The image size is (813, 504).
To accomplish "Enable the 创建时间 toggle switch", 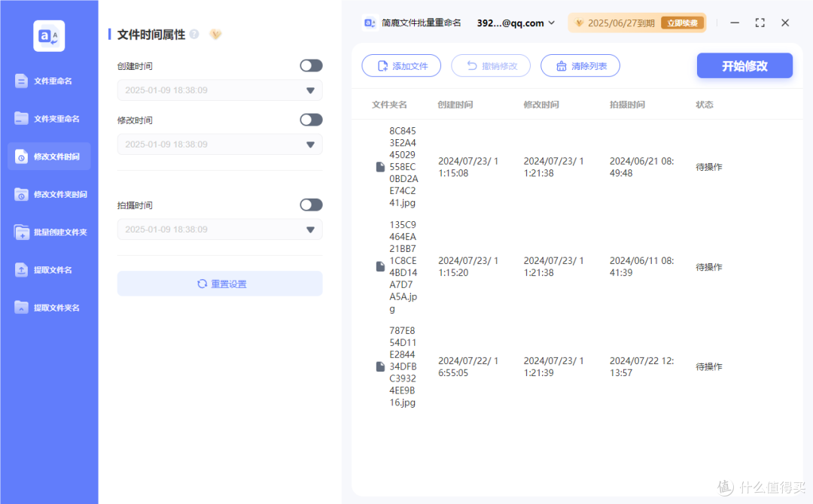I will pos(311,65).
